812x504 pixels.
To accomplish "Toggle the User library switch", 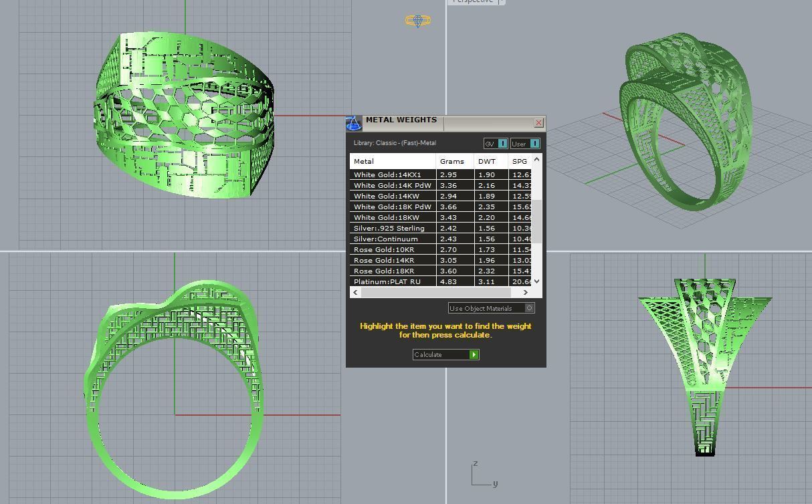I will 525,144.
